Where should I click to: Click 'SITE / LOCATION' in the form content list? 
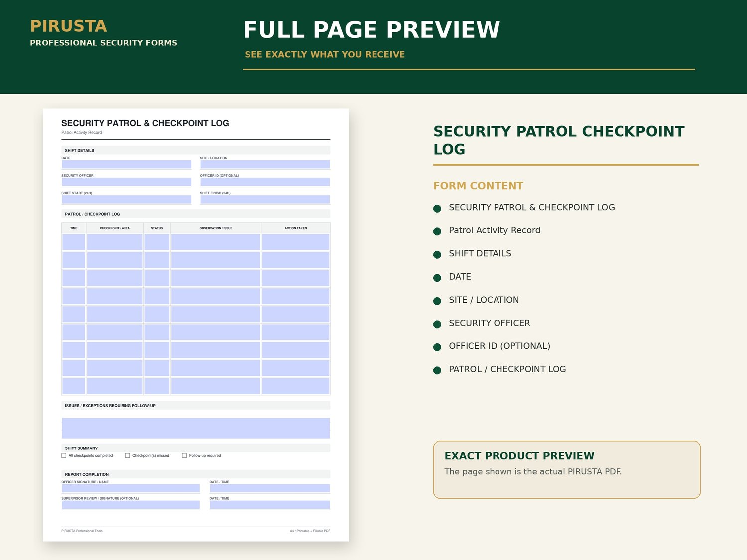click(x=484, y=300)
